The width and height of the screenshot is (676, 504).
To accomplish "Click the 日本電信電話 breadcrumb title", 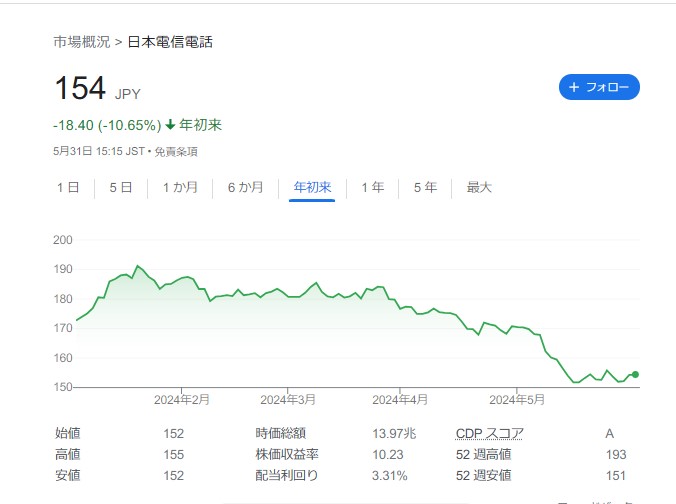I will (x=170, y=42).
